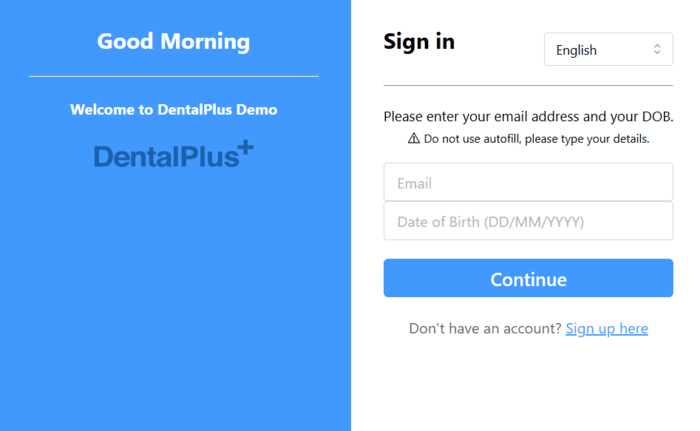Focus the Email input field

point(528,183)
